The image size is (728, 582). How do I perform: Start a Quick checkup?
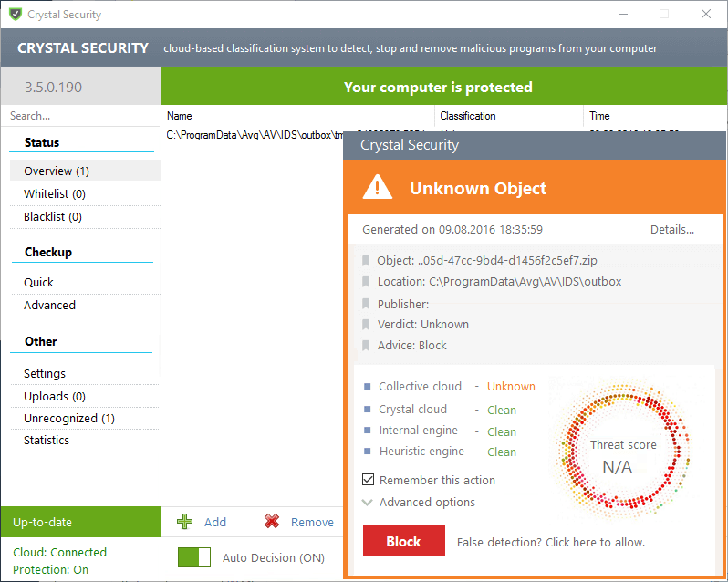pos(85,282)
